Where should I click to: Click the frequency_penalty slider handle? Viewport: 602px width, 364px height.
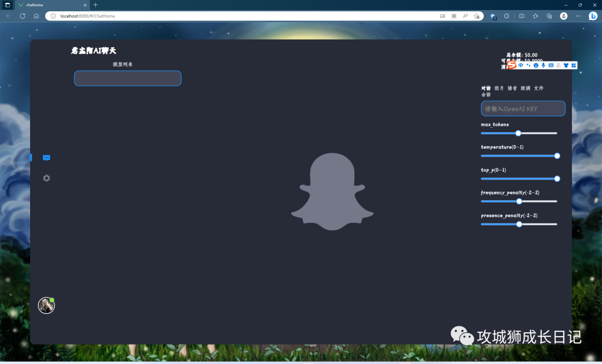pyautogui.click(x=519, y=201)
